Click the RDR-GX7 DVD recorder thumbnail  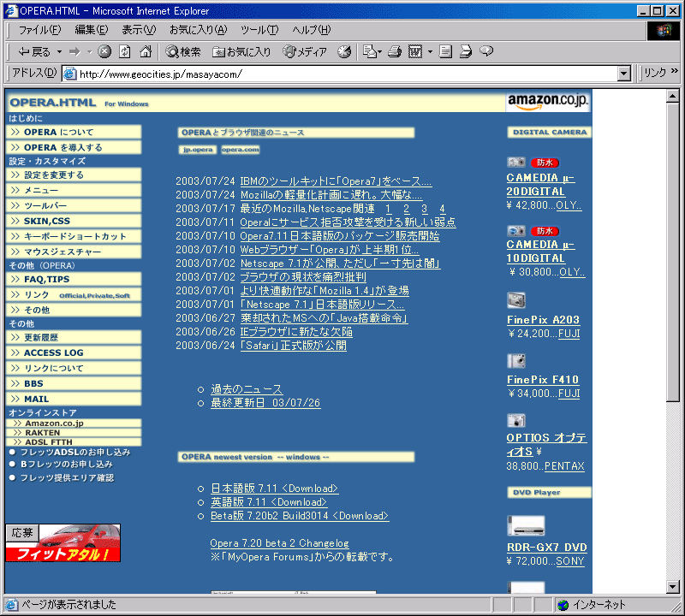pyautogui.click(x=526, y=525)
